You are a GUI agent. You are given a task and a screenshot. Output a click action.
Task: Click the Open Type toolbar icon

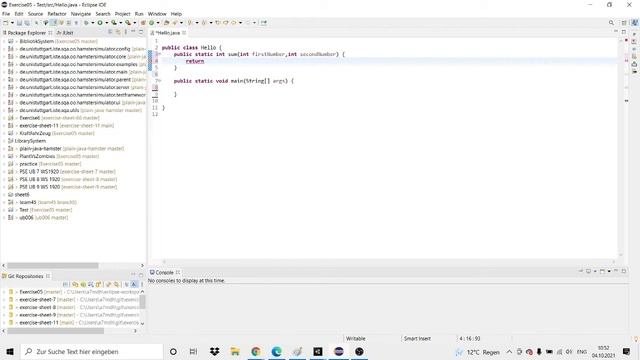click(166, 23)
